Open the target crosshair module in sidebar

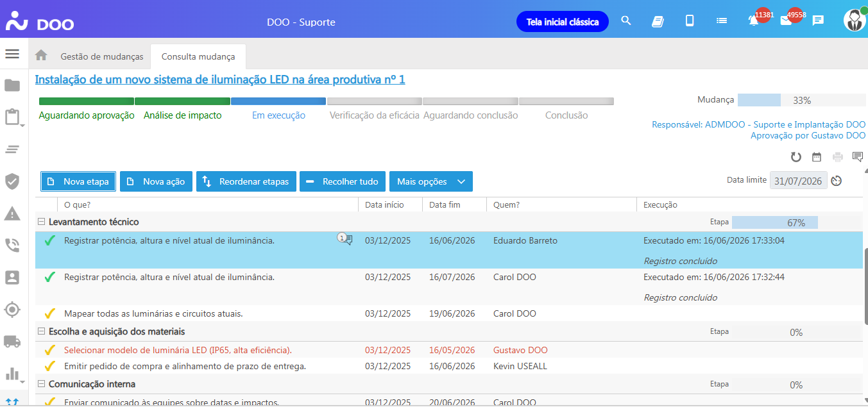(x=12, y=310)
